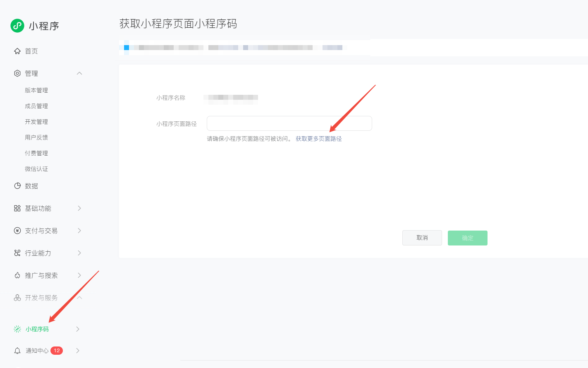Expand the 支付与交易 section arrow
Image resolution: width=588 pixels, height=368 pixels.
tap(79, 231)
